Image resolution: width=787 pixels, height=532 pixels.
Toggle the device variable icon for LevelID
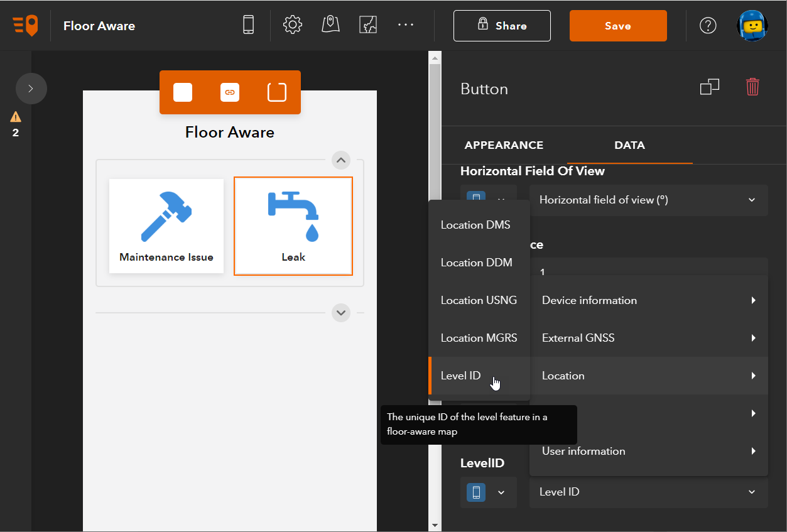(x=475, y=492)
